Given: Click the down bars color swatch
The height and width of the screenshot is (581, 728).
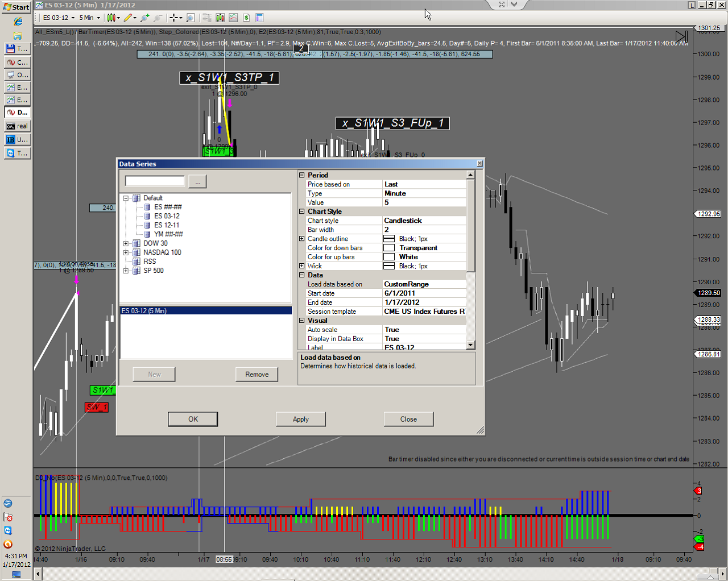Looking at the screenshot, I should [389, 248].
